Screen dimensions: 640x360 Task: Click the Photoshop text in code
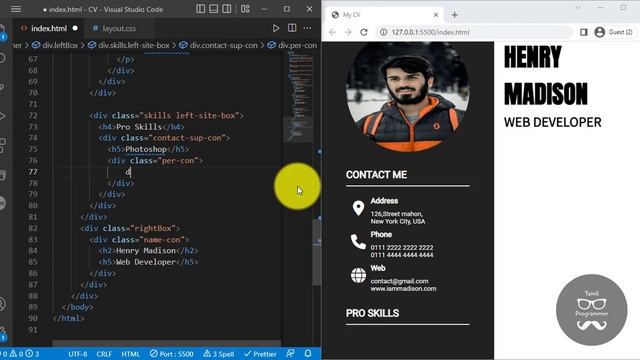coord(146,149)
